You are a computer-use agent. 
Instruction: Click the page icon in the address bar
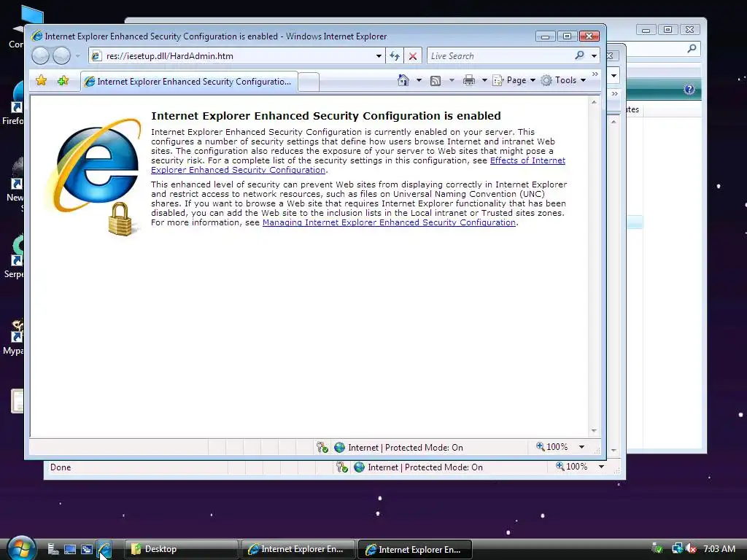click(x=96, y=56)
